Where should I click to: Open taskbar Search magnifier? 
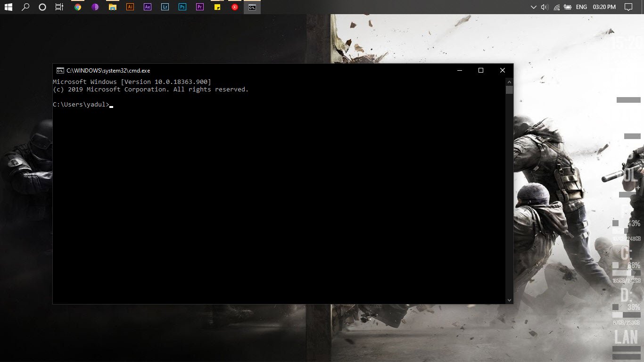25,7
